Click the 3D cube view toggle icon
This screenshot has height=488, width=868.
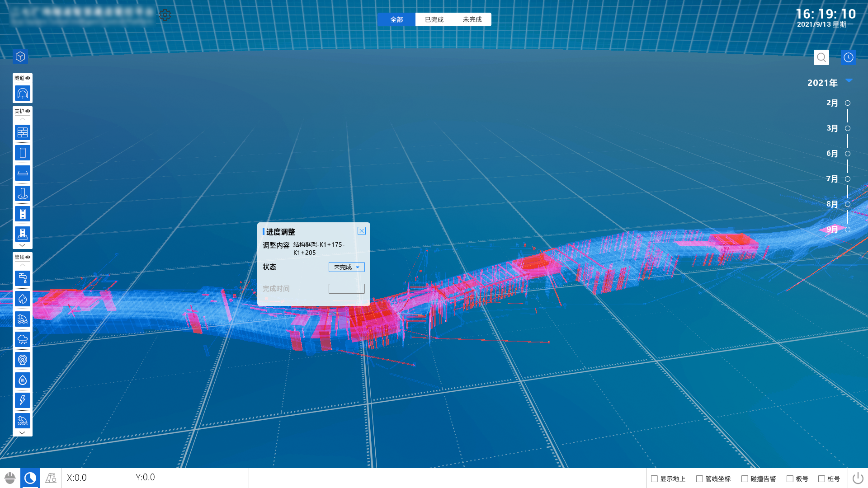pyautogui.click(x=20, y=56)
